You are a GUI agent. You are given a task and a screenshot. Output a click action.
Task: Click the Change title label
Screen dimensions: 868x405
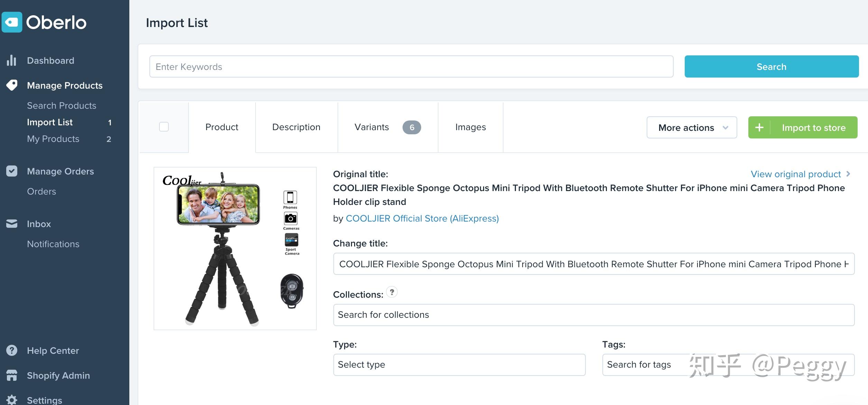point(360,243)
